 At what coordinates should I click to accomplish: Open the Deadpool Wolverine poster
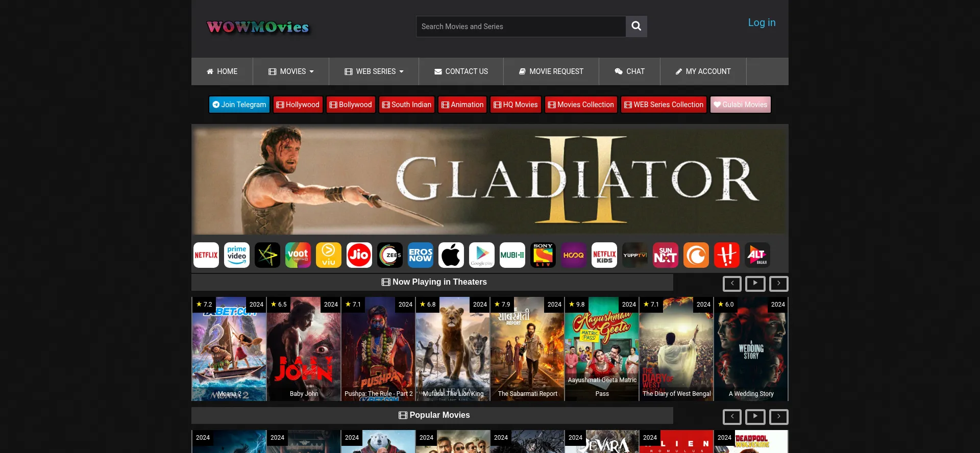tap(751, 442)
